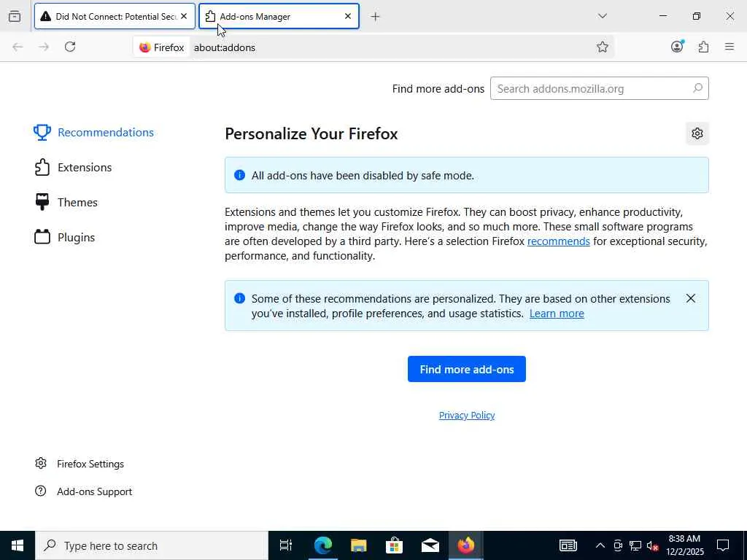Open Firefox Settings from sidebar
747x560 pixels.
[79, 464]
